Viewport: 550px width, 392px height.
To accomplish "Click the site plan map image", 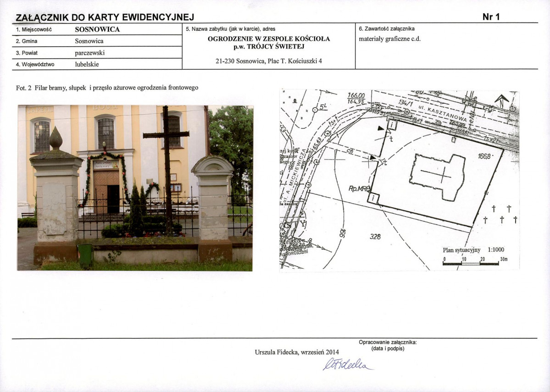I will [x=400, y=180].
